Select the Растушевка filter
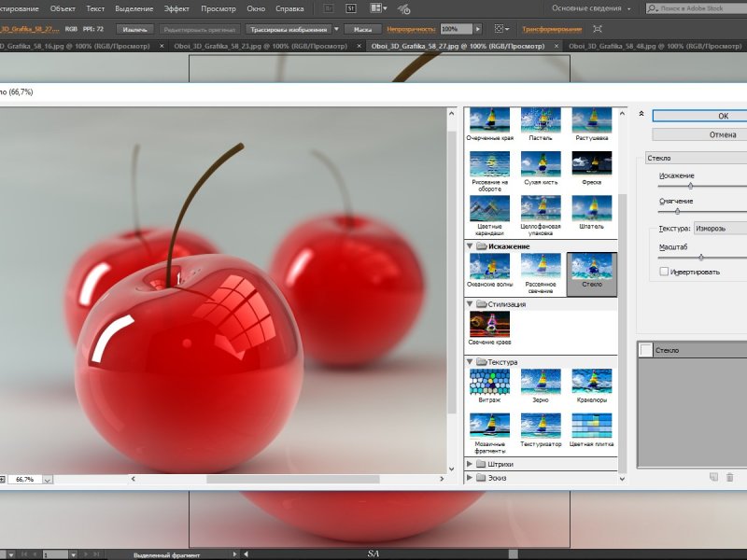747x560 pixels. point(592,125)
